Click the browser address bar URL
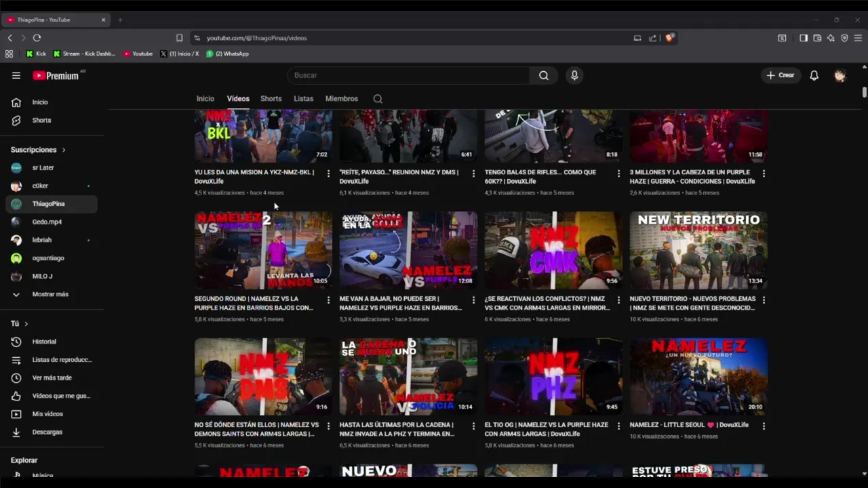868x488 pixels. click(x=256, y=38)
